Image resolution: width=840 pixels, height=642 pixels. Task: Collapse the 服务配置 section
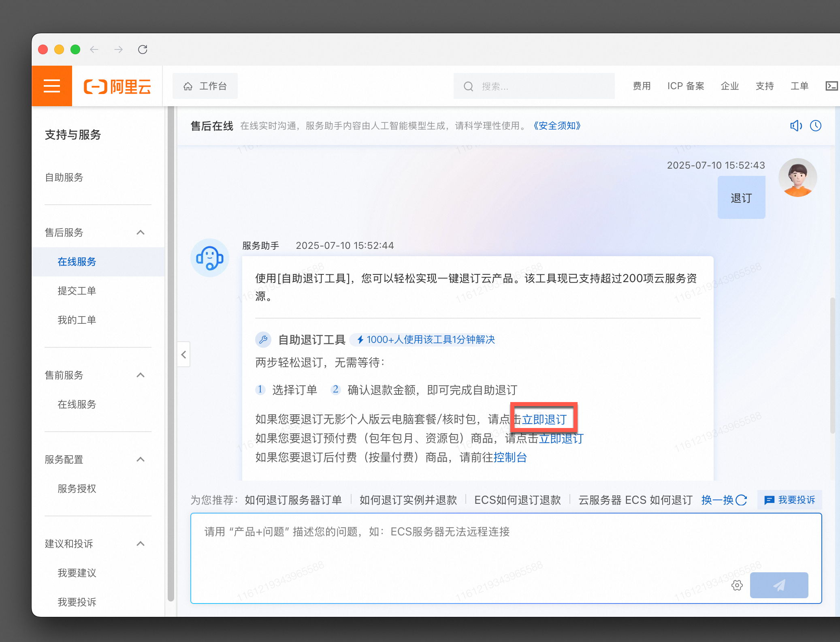pos(141,459)
